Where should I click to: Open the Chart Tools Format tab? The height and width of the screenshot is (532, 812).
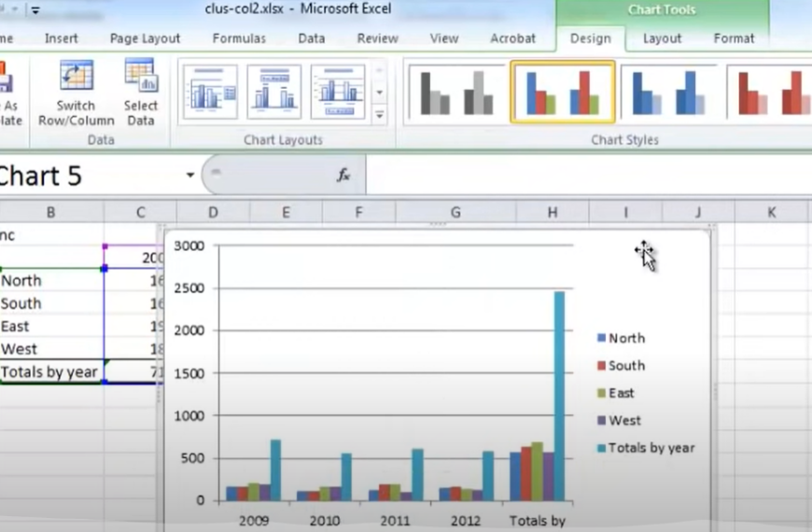734,38
